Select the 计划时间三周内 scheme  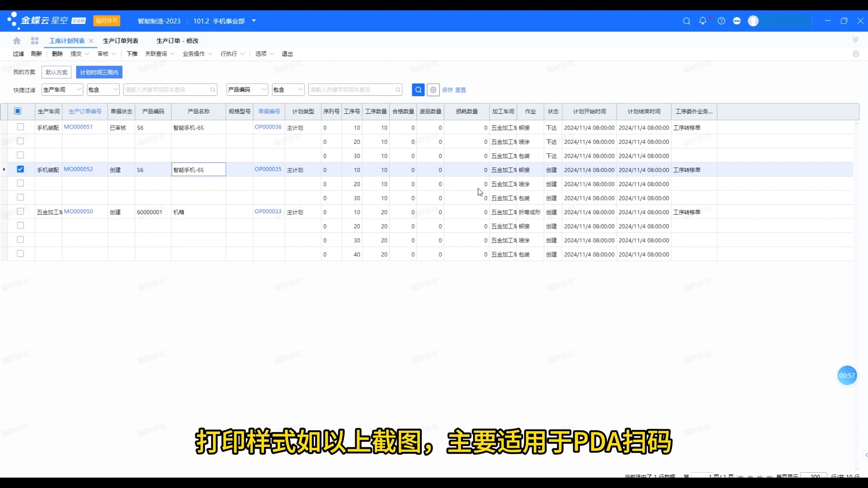pos(99,72)
